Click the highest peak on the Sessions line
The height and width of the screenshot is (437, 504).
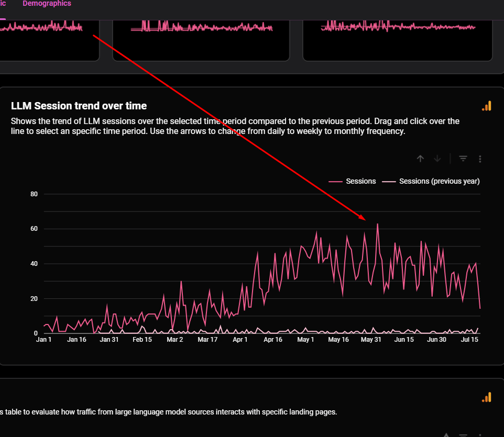click(x=377, y=224)
